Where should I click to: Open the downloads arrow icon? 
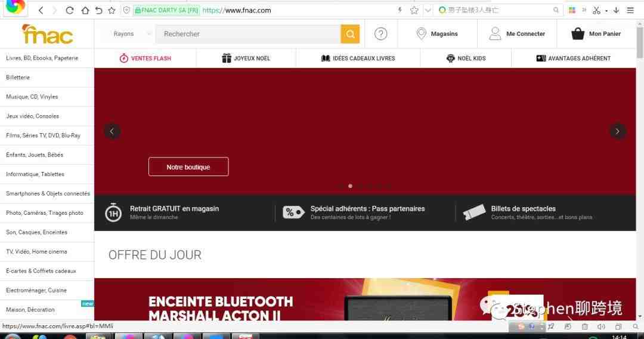click(616, 10)
